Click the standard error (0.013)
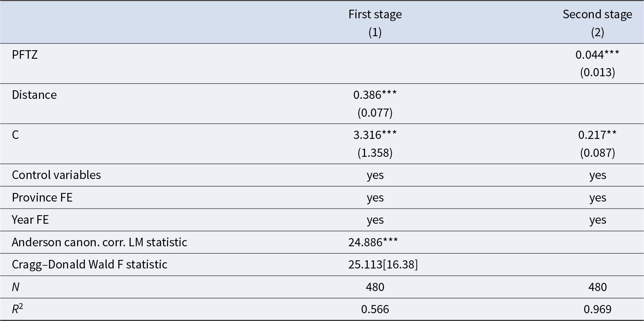This screenshot has height=321, width=644. click(597, 73)
